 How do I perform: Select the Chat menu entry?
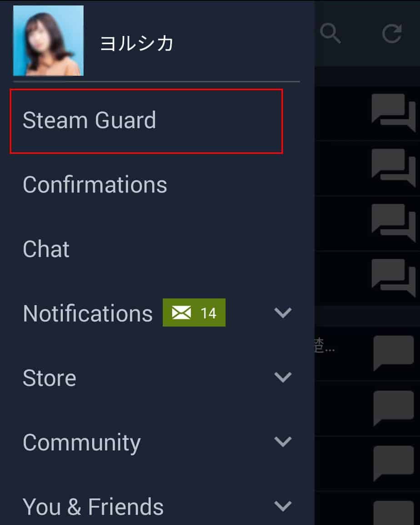(x=46, y=249)
